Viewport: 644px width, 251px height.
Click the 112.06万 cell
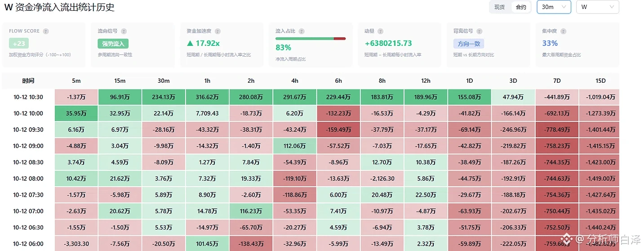pos(295,146)
